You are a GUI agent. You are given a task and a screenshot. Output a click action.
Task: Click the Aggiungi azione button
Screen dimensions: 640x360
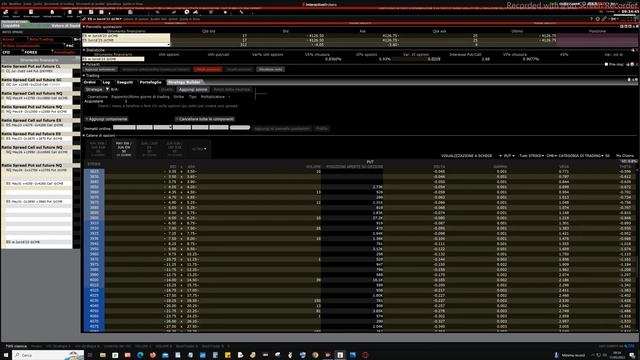[193, 89]
